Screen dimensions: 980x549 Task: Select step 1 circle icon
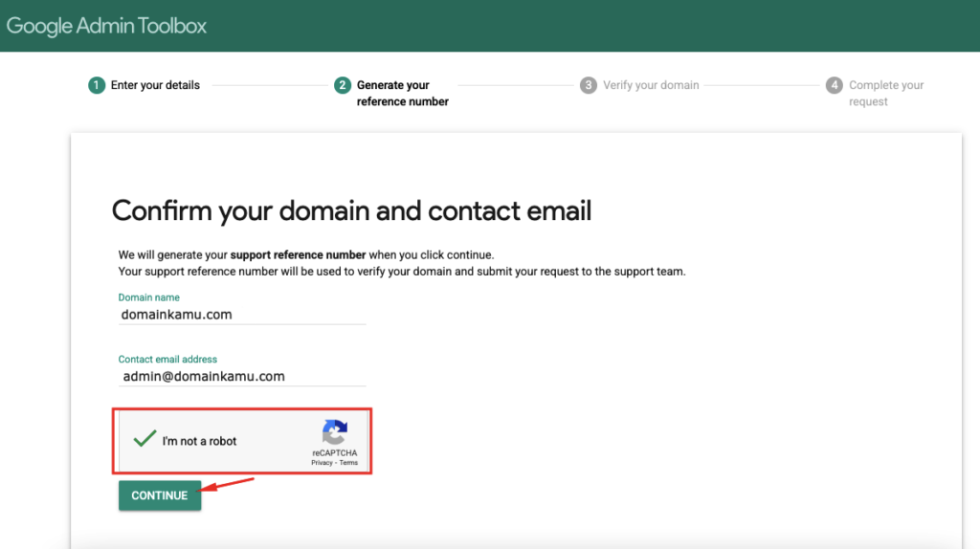click(x=97, y=85)
